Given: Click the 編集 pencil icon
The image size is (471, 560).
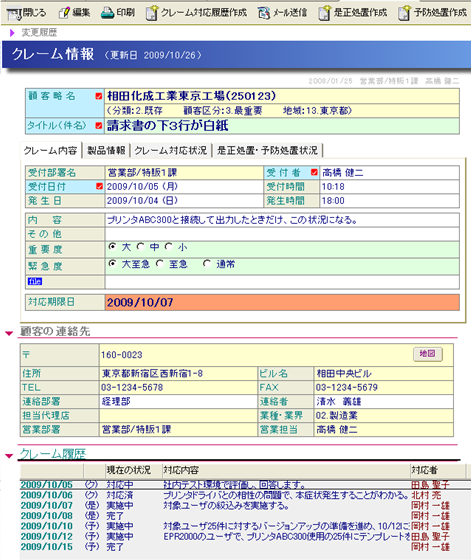Looking at the screenshot, I should point(64,13).
